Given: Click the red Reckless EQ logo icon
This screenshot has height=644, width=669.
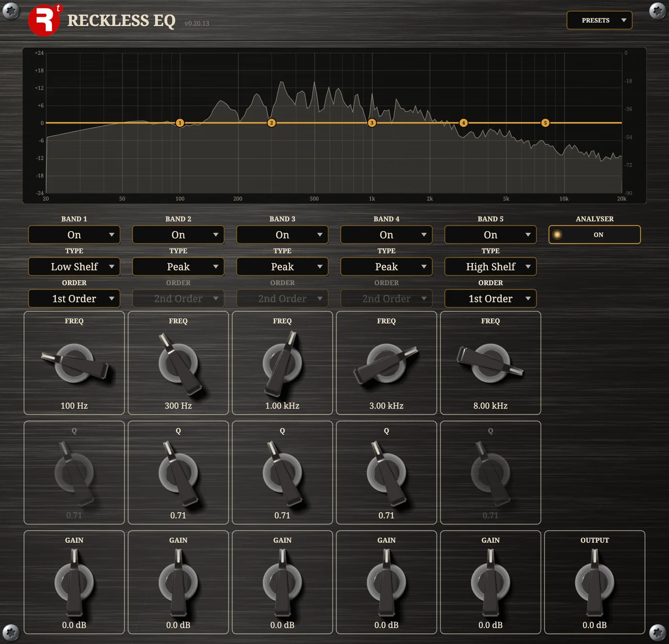Looking at the screenshot, I should pyautogui.click(x=44, y=21).
